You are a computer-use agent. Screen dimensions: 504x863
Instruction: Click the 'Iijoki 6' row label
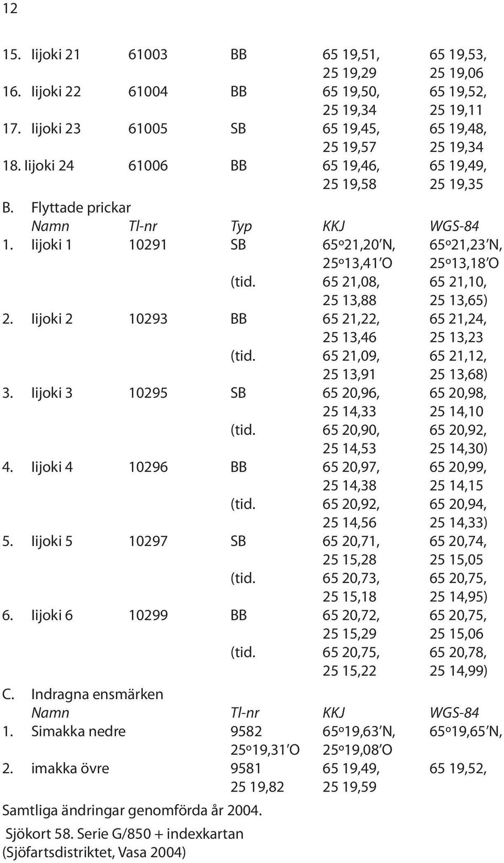tap(52, 615)
